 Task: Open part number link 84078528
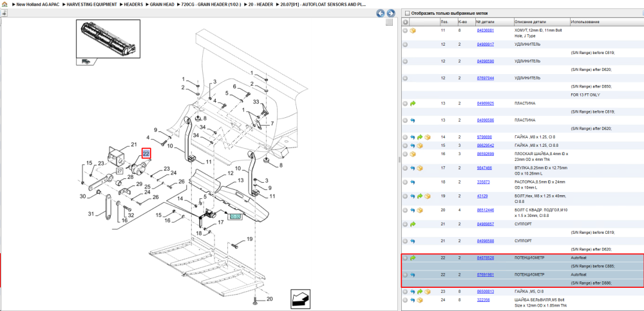click(x=485, y=258)
